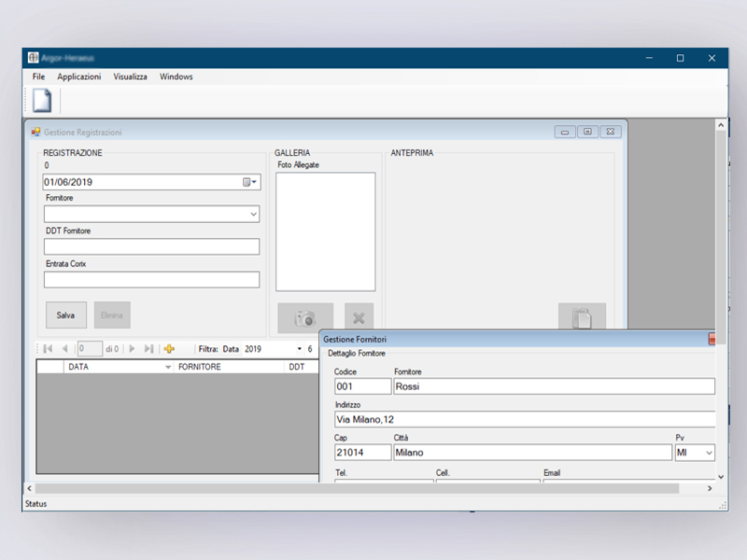This screenshot has width=747, height=560.
Task: Expand the Fornitore combo box
Action: (x=253, y=215)
